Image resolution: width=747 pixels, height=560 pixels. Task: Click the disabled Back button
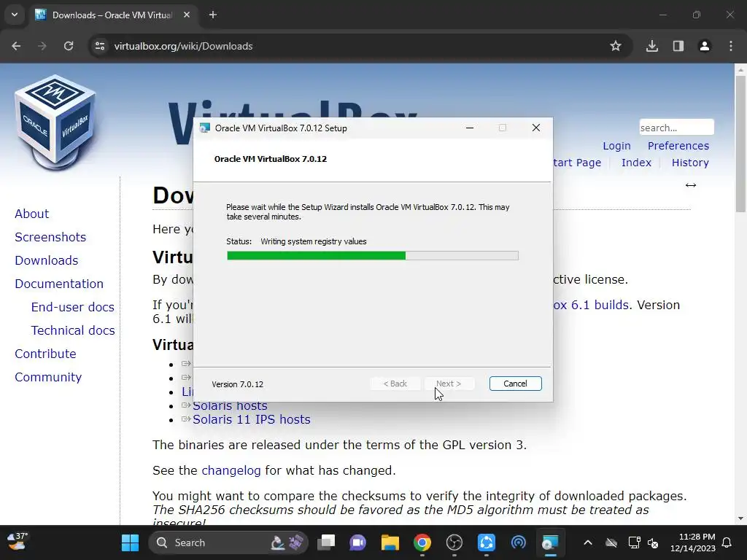coord(395,384)
